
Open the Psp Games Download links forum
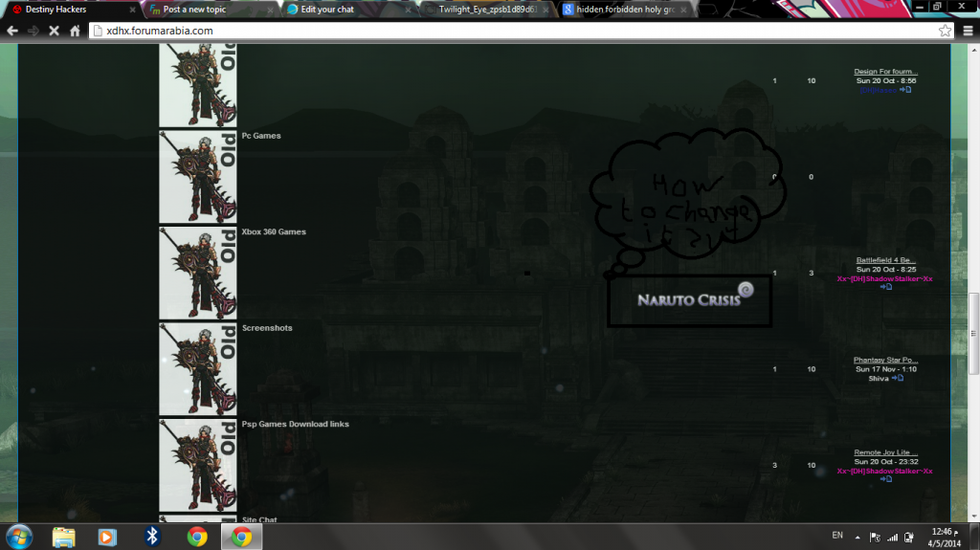tap(295, 425)
